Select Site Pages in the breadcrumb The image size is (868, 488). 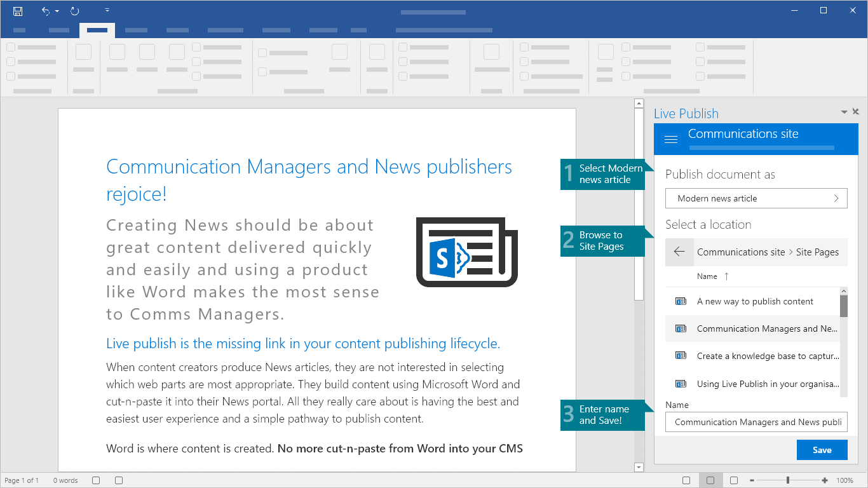[x=817, y=252]
